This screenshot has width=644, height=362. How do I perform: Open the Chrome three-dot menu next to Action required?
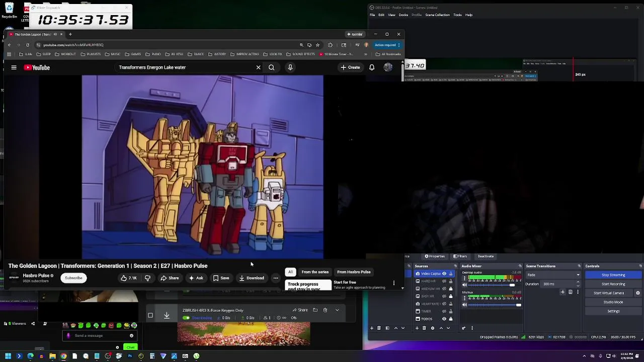tap(399, 45)
